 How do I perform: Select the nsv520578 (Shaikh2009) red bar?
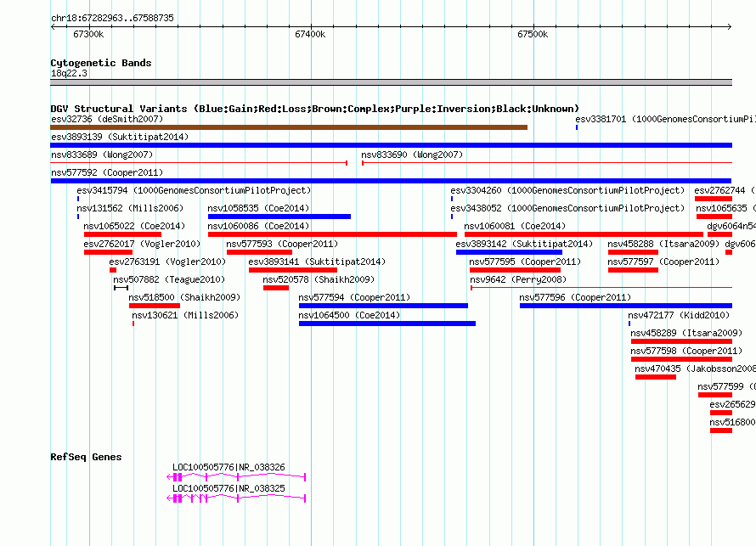(276, 288)
